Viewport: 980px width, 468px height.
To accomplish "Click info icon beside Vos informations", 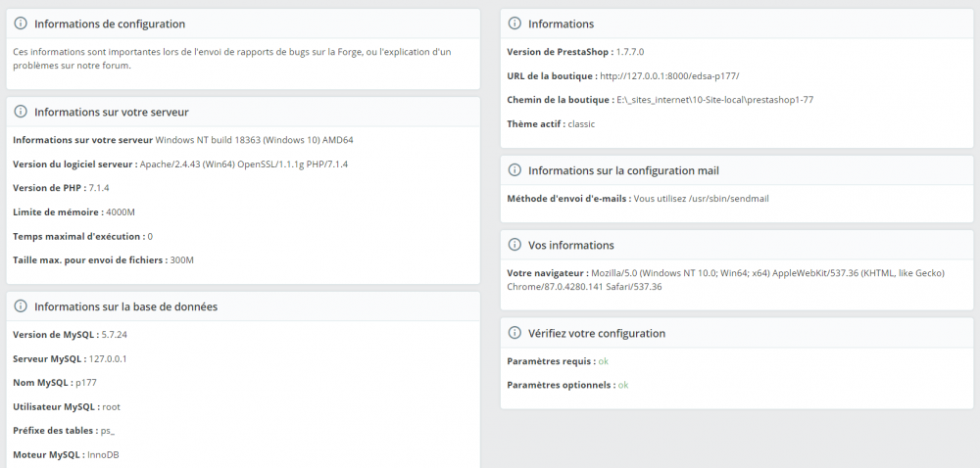I will tap(514, 245).
